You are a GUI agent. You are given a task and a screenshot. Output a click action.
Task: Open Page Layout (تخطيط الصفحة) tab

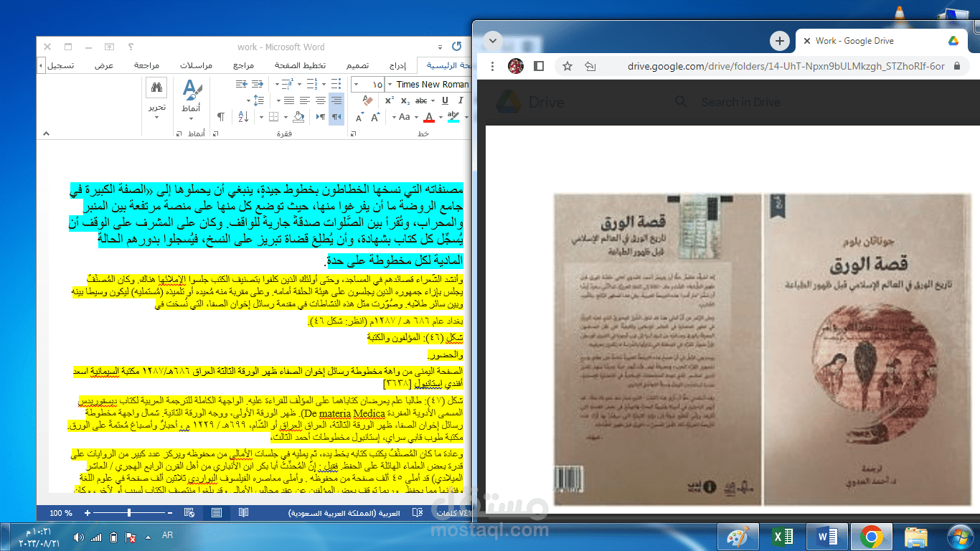pyautogui.click(x=299, y=65)
